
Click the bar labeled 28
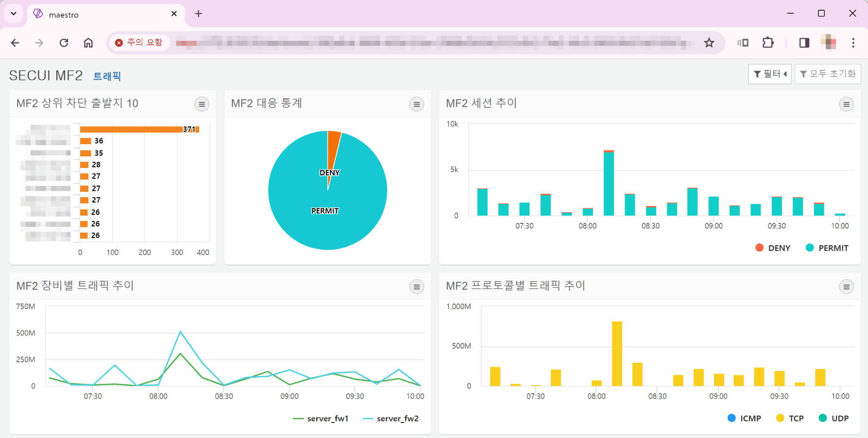[85, 165]
